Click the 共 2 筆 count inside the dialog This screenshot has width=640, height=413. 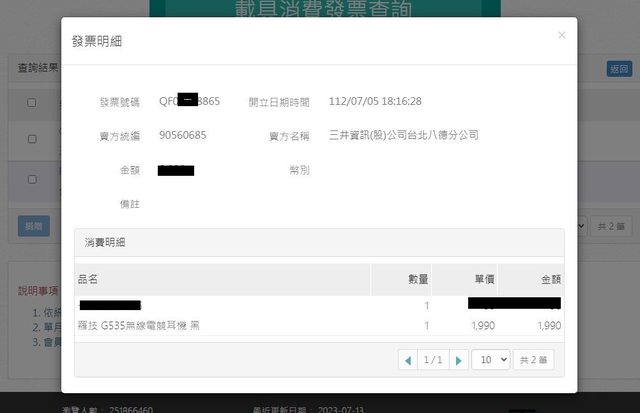(533, 360)
